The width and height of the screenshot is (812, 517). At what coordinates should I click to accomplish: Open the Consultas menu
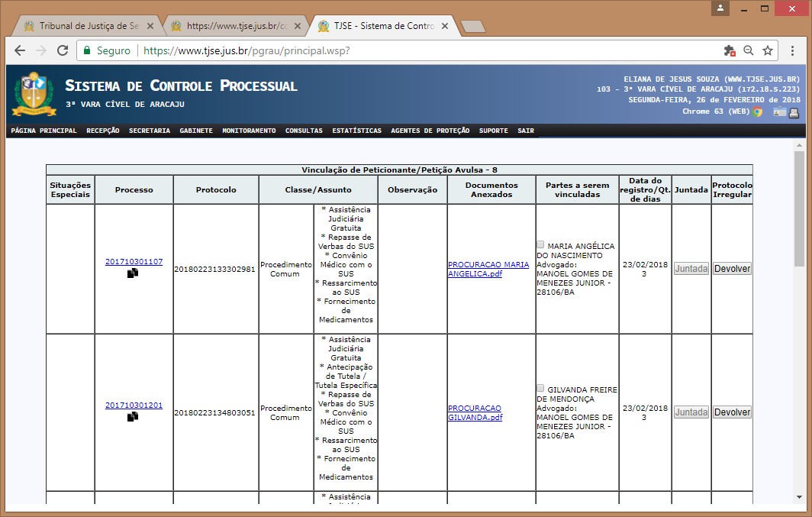[304, 131]
